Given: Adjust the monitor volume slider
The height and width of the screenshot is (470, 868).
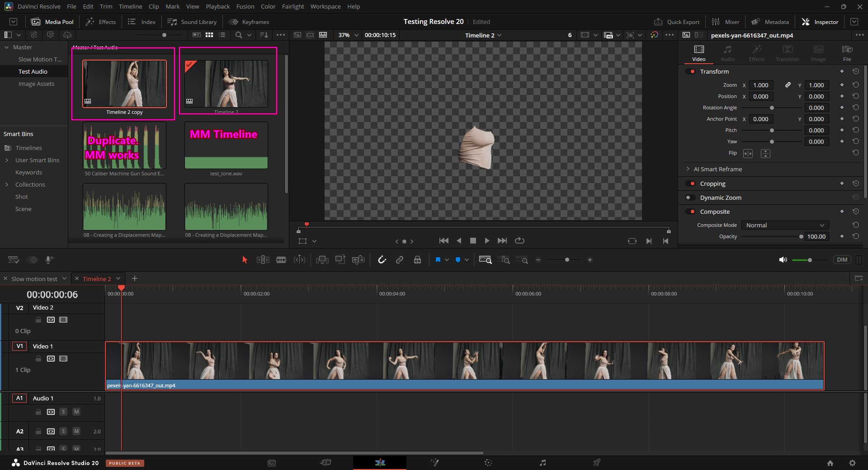Looking at the screenshot, I should [810, 260].
